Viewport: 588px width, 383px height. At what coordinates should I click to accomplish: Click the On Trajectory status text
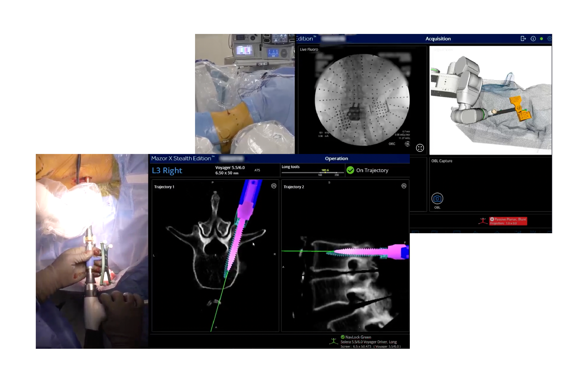(x=372, y=170)
